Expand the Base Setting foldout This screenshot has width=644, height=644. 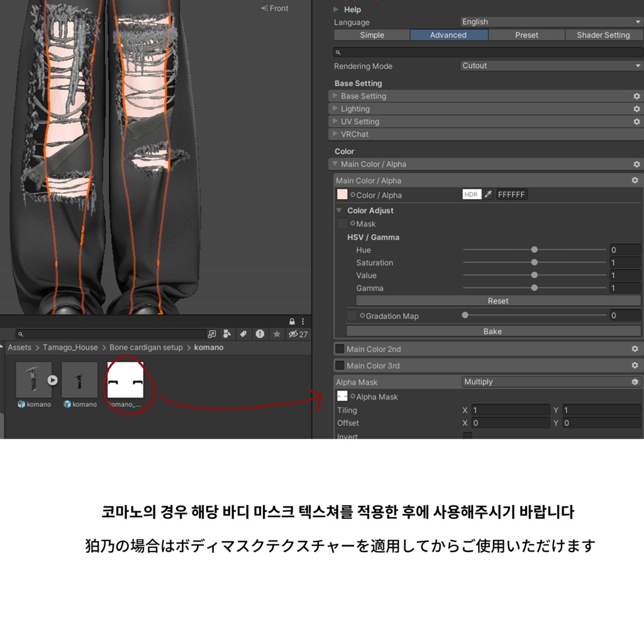click(x=335, y=96)
